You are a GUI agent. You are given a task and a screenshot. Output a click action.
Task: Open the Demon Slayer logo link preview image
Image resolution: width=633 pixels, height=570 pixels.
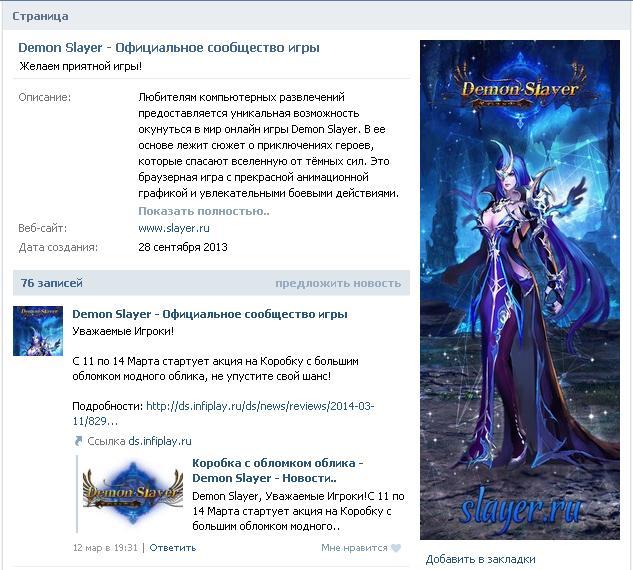(x=133, y=492)
